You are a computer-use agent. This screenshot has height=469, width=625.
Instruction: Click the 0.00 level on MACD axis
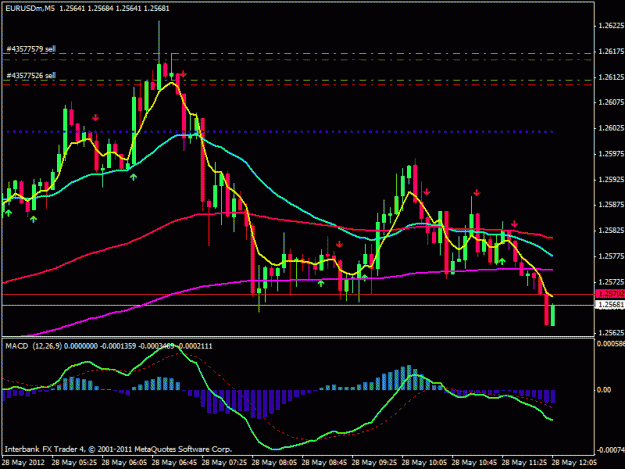pyautogui.click(x=604, y=390)
